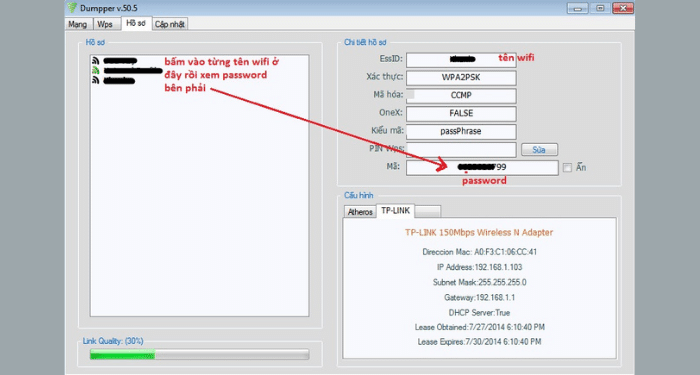This screenshot has height=375, width=700.
Task: Click the Mã password field
Action: (482, 167)
